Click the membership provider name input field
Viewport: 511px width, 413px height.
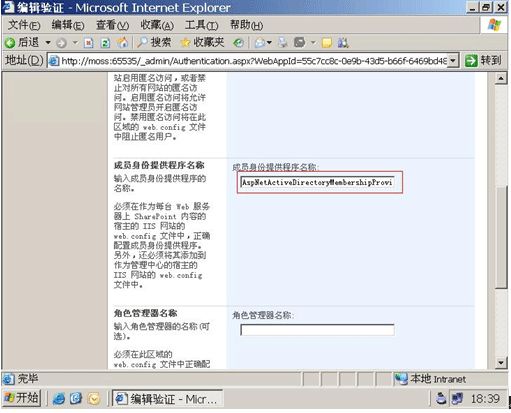coord(317,182)
